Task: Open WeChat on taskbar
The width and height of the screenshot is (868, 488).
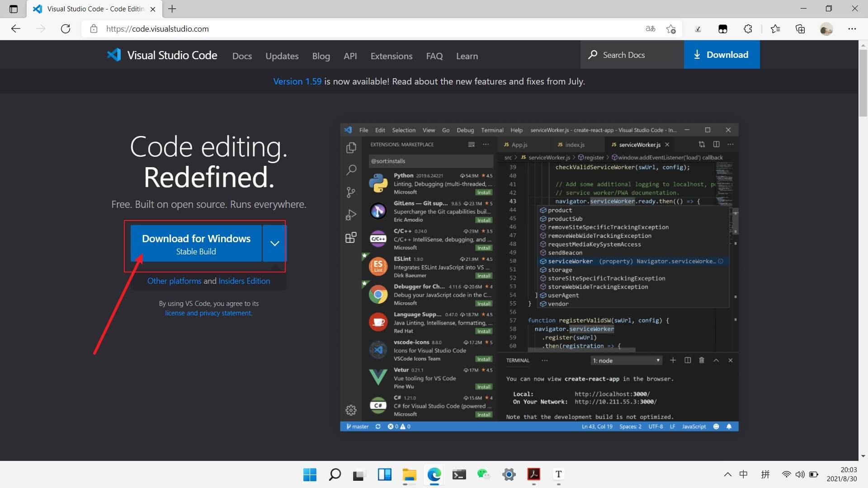Action: [484, 474]
